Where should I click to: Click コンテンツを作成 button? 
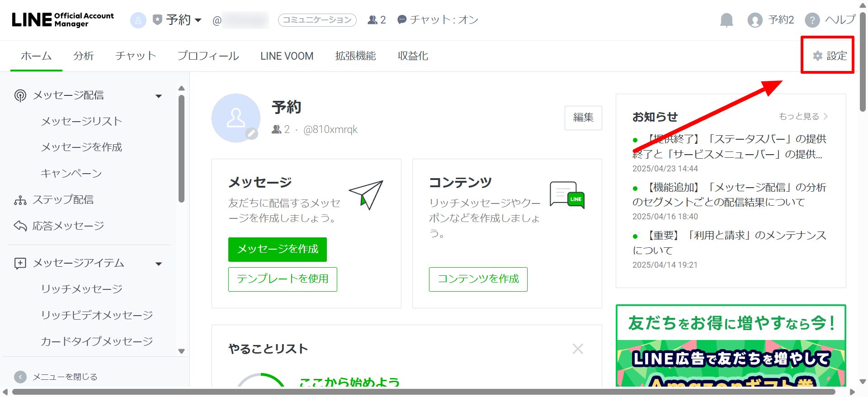pyautogui.click(x=478, y=279)
